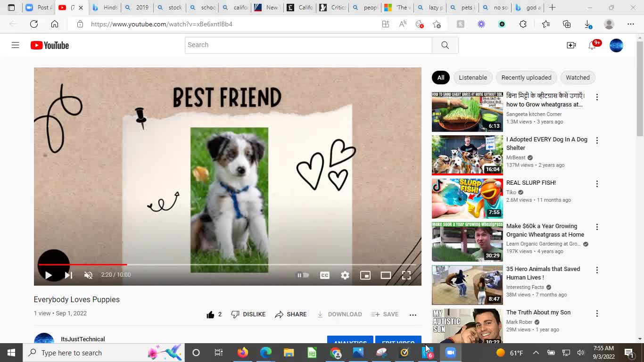Open the notifications bell
The width and height of the screenshot is (644, 362).
pos(592,45)
